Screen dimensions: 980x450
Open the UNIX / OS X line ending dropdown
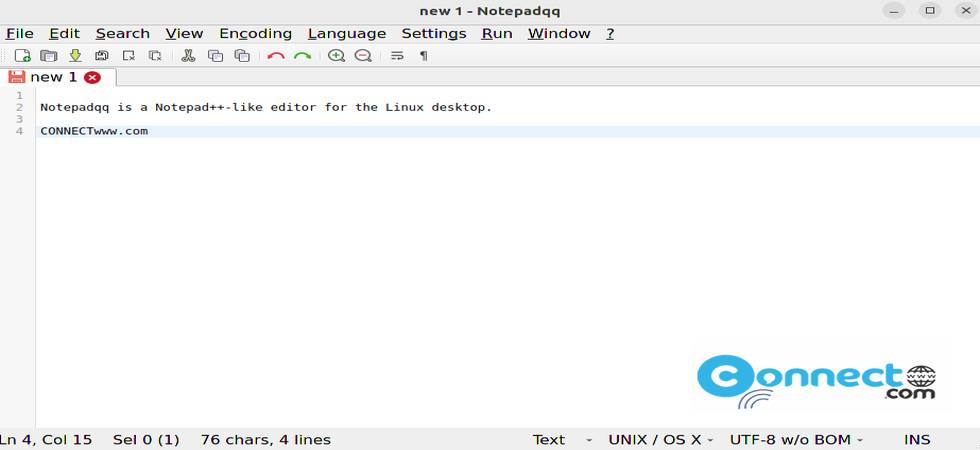click(x=661, y=440)
